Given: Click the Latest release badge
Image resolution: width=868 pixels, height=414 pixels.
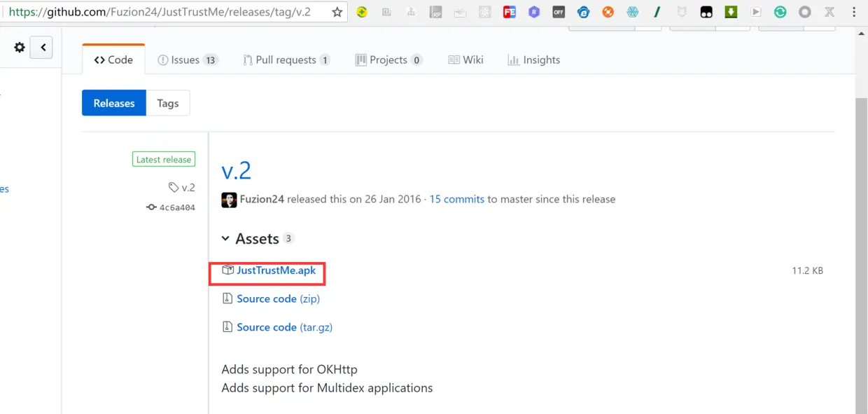Looking at the screenshot, I should pyautogui.click(x=163, y=160).
